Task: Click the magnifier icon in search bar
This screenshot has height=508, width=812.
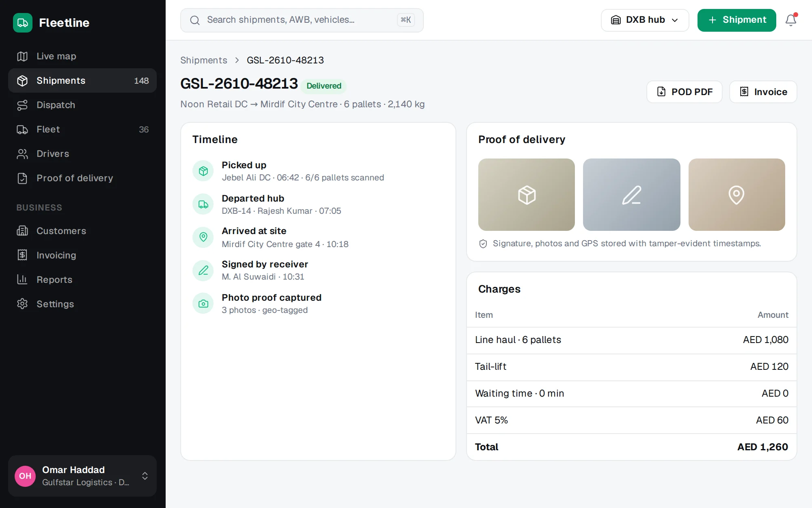Action: click(x=195, y=20)
